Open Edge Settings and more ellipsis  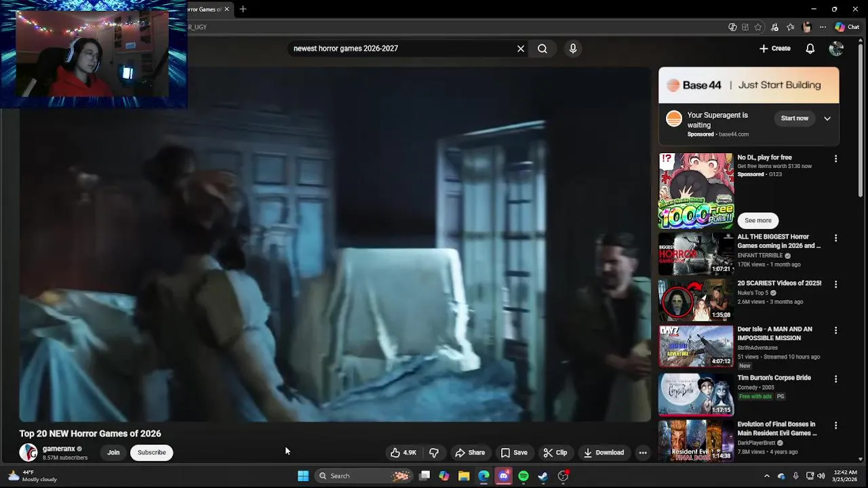click(823, 27)
